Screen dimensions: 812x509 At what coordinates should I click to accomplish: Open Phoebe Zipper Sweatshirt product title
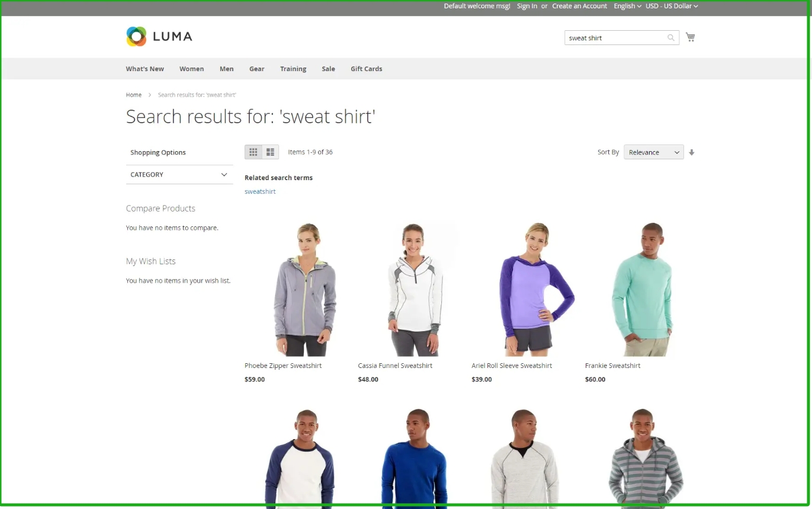coord(283,366)
